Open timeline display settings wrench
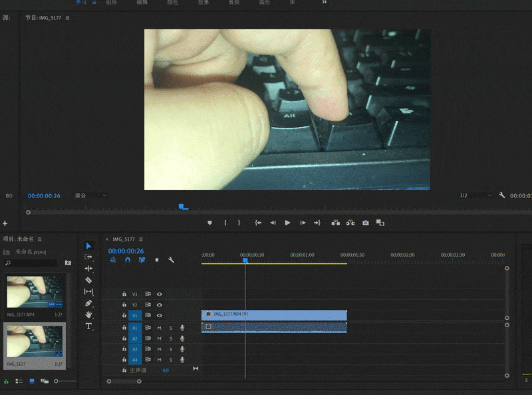 point(171,260)
